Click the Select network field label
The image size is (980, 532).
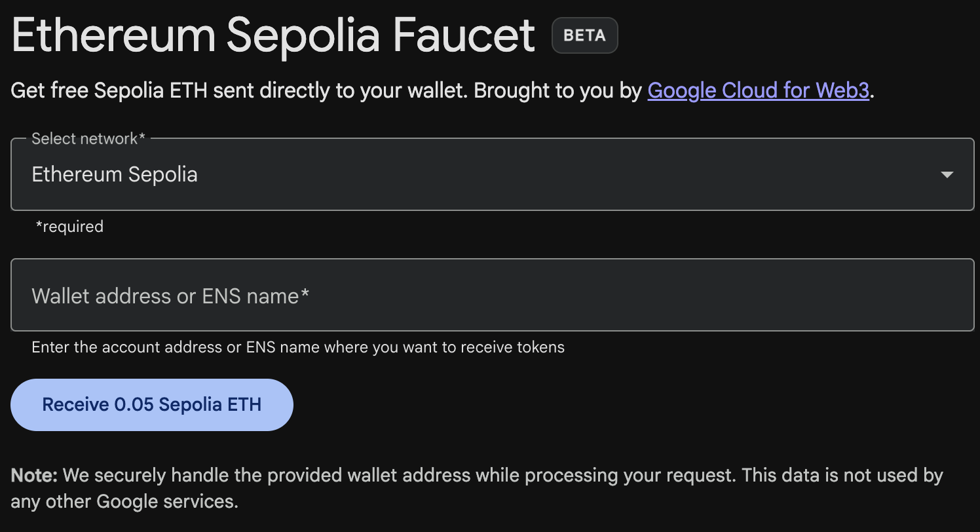89,138
